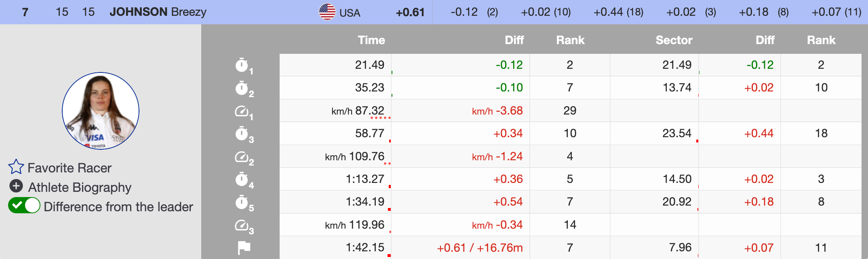
Task: Click the intermediate 1 stopwatch icon
Action: point(242,65)
